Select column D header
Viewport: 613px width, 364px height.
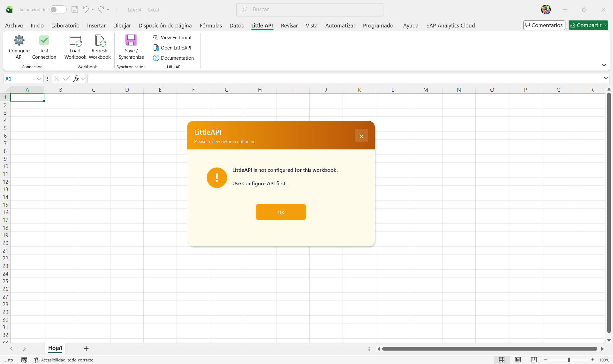click(127, 90)
